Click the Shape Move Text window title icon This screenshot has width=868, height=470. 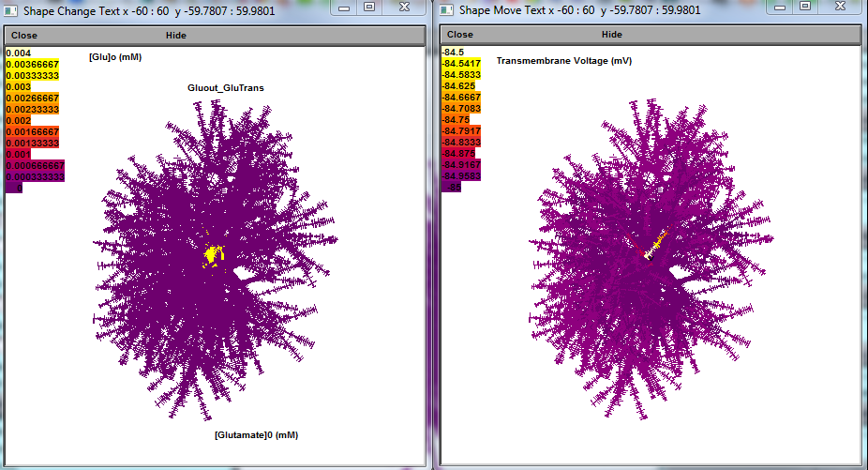[x=446, y=10]
